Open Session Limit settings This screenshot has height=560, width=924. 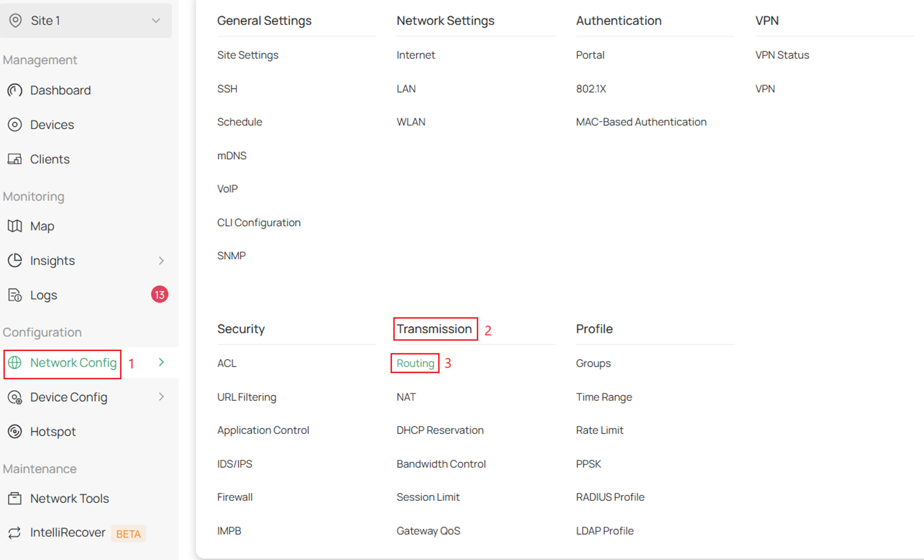coord(428,497)
